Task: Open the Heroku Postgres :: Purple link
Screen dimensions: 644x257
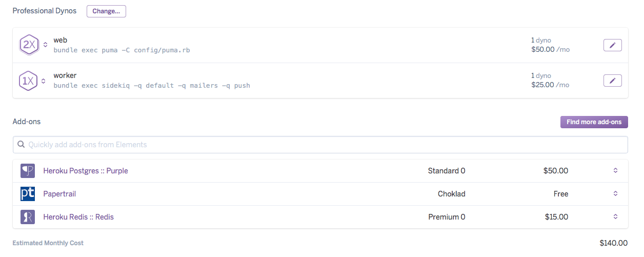Action: coord(86,171)
